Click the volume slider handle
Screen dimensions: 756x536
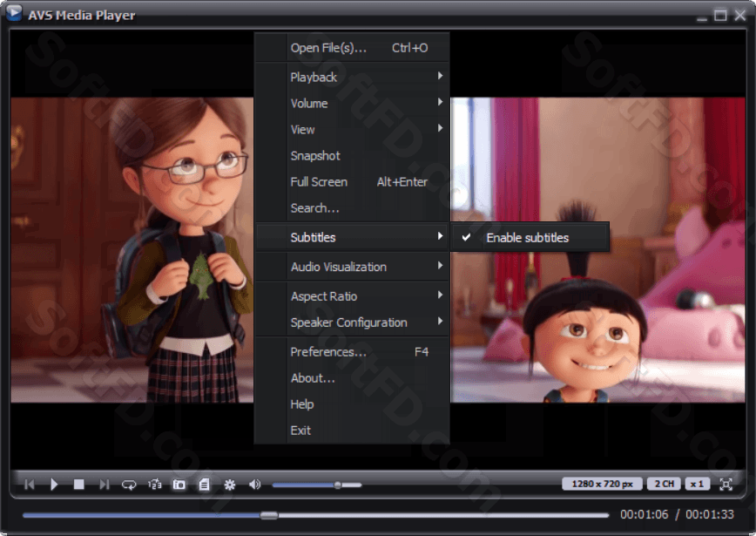(338, 485)
